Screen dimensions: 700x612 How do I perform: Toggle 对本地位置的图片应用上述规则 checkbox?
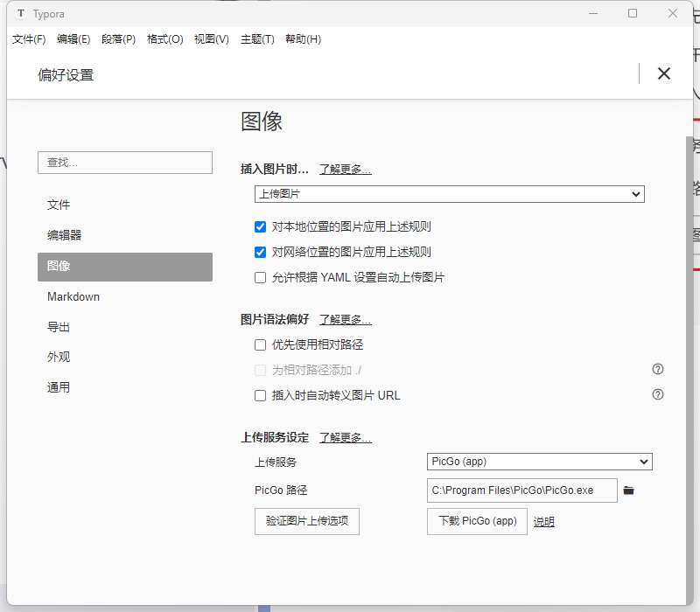pos(260,227)
